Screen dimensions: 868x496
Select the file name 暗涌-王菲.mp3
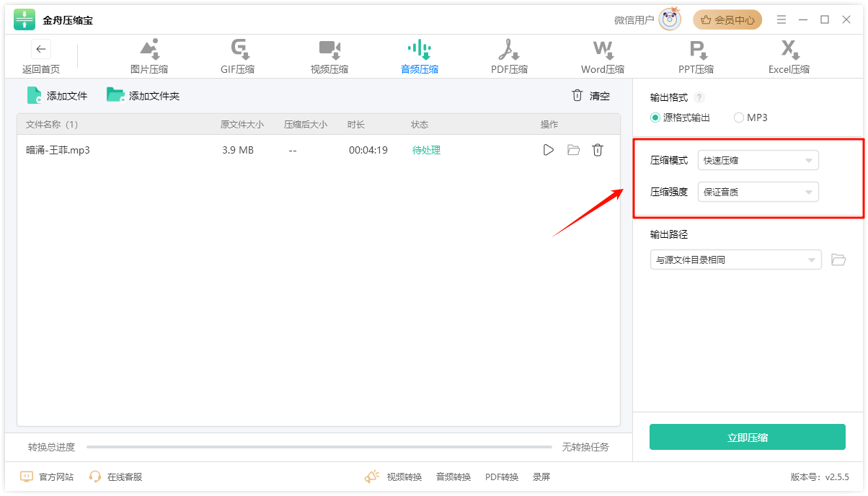coord(58,150)
